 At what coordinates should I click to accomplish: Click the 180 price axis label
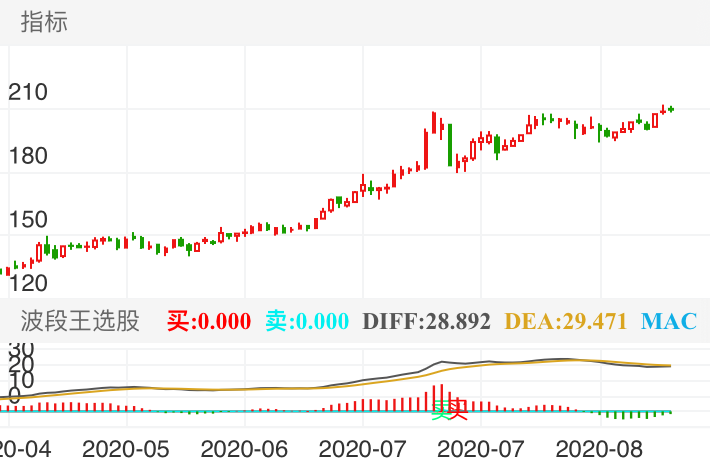(27, 156)
